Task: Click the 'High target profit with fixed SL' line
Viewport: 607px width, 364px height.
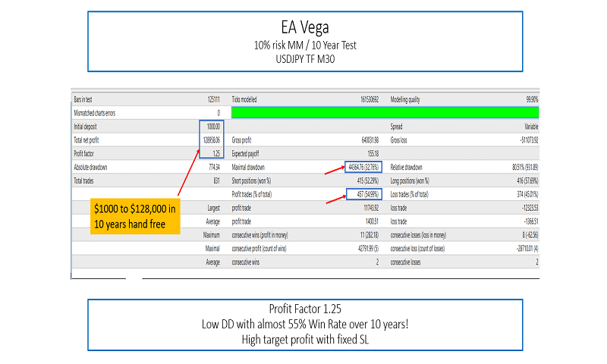Action: [x=305, y=340]
